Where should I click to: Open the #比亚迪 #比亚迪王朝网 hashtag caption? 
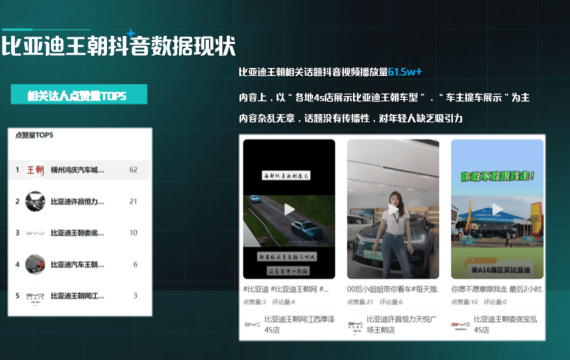point(286,289)
